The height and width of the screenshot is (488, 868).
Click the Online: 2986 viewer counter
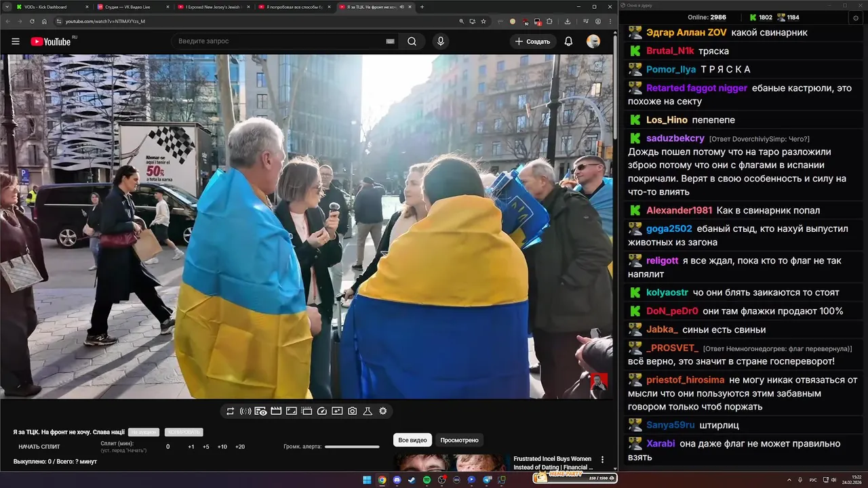[707, 18]
